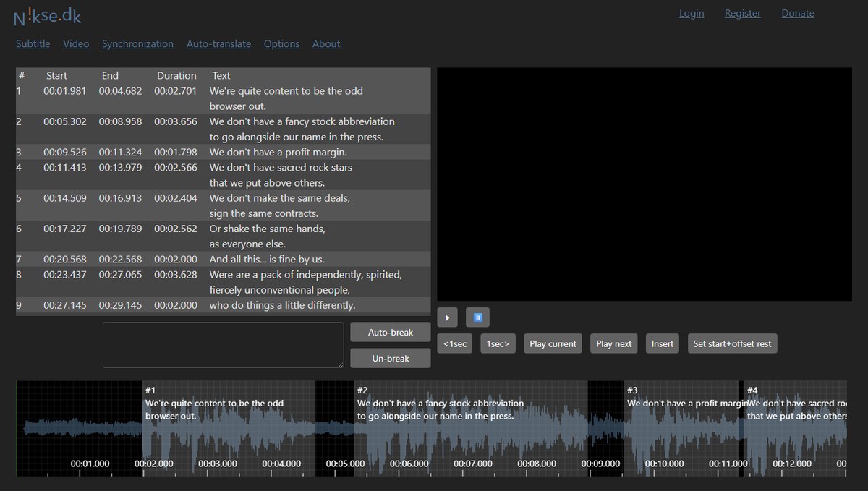Image resolution: width=868 pixels, height=491 pixels.
Task: Click waveform subtitle block #2
Action: [471, 428]
